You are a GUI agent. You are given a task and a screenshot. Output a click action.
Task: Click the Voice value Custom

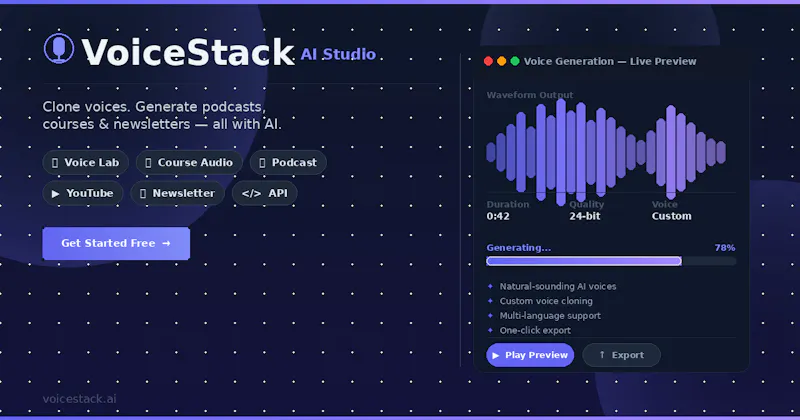tap(671, 216)
